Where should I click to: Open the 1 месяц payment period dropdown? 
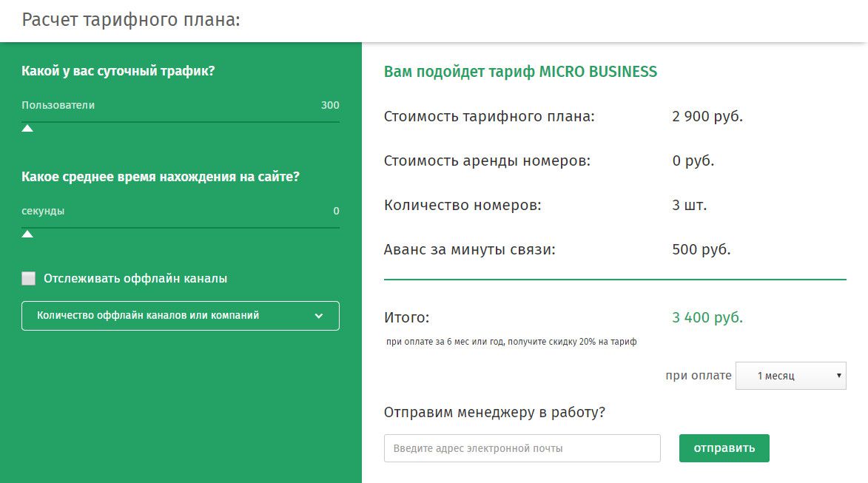pos(790,376)
